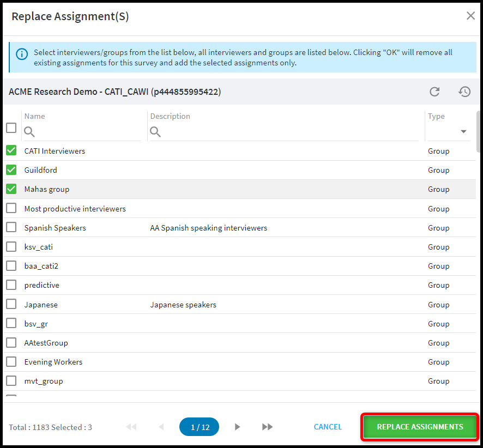Image resolution: width=483 pixels, height=448 pixels.
Task: Check the predictive group checkbox
Action: pos(11,285)
